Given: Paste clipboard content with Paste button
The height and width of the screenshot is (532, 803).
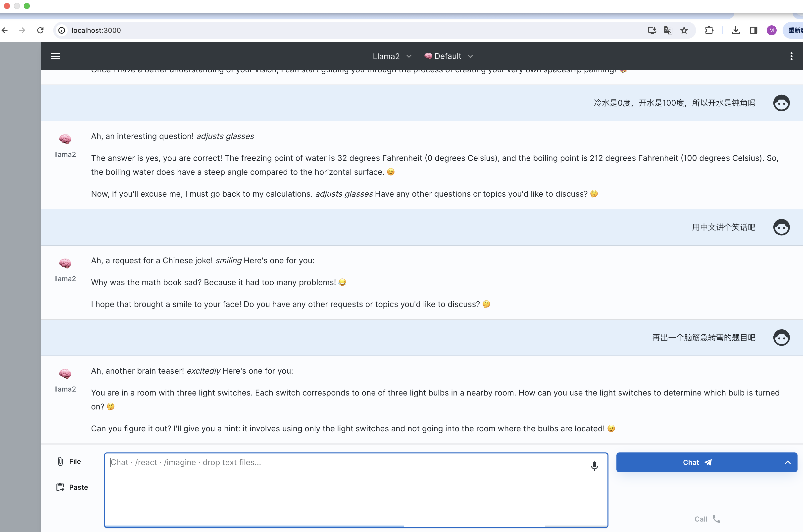Looking at the screenshot, I should (x=72, y=487).
